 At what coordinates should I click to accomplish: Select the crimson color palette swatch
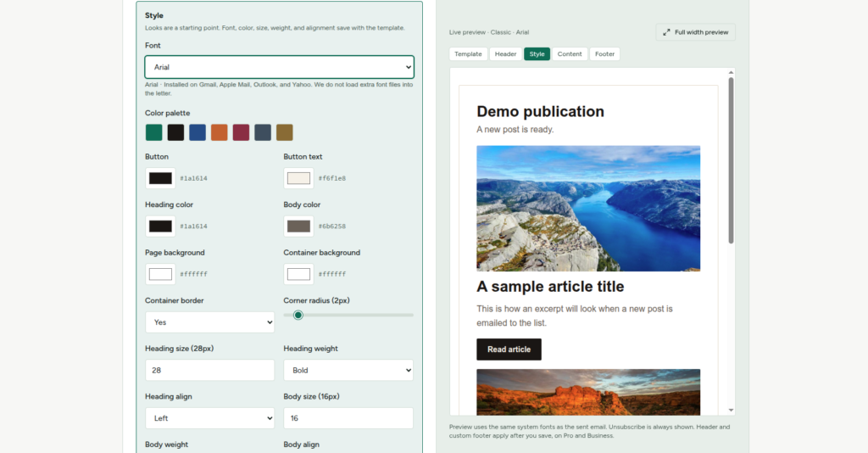tap(241, 132)
